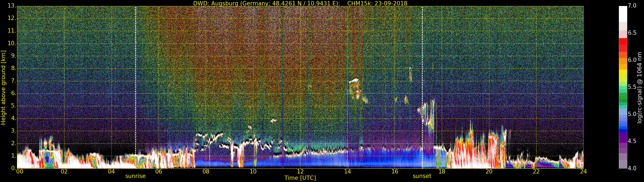644x182 pixels.
Task: Click the '6.0' colorbar value
Action: (632, 60)
